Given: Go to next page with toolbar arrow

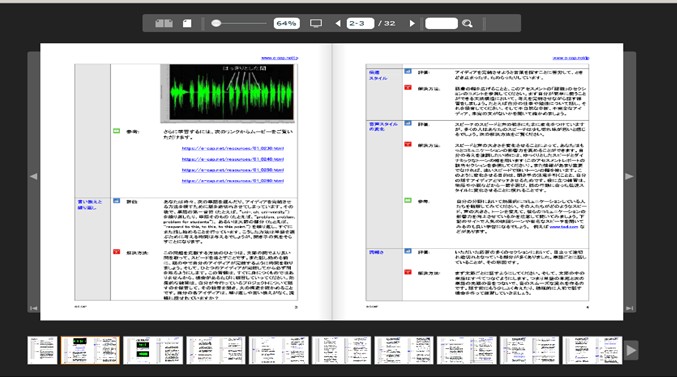Looking at the screenshot, I should point(412,23).
